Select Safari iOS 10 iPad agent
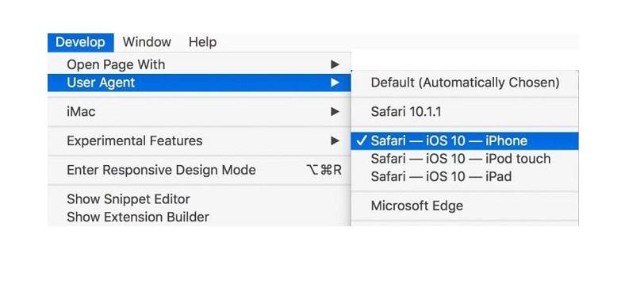 tap(465, 177)
